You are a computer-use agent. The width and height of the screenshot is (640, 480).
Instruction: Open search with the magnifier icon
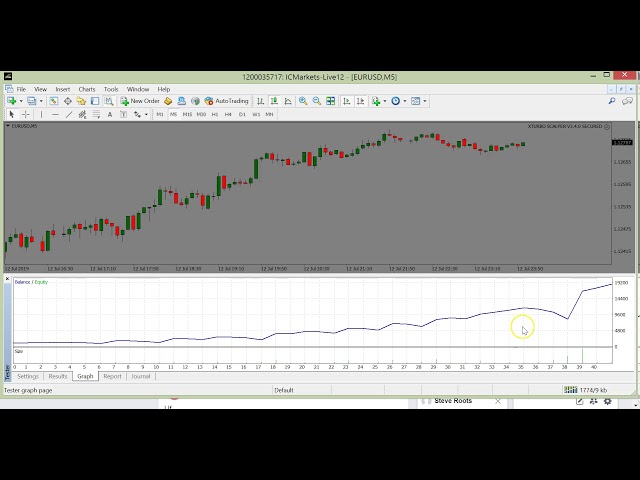(x=612, y=101)
